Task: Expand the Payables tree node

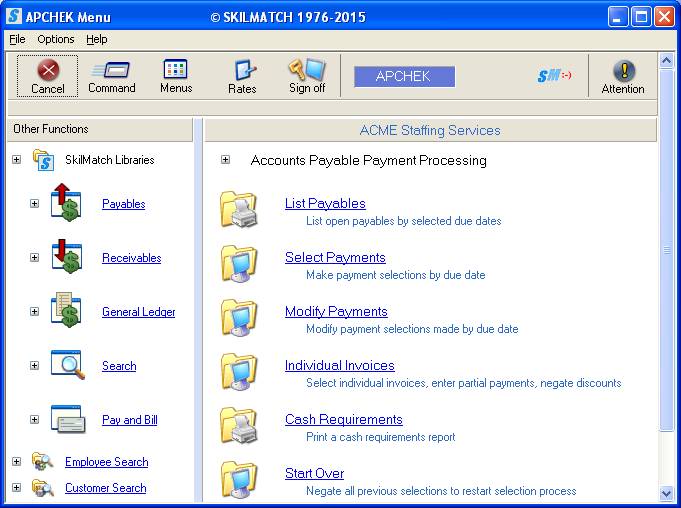Action: 34,203
